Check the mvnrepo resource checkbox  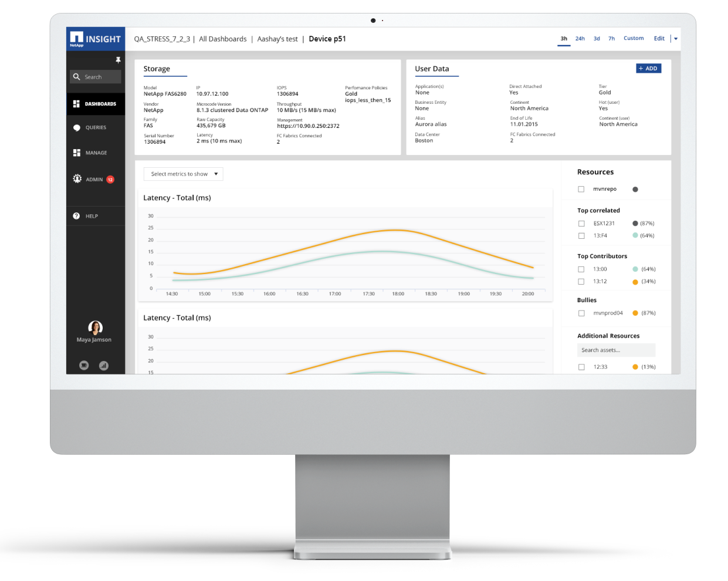(581, 189)
